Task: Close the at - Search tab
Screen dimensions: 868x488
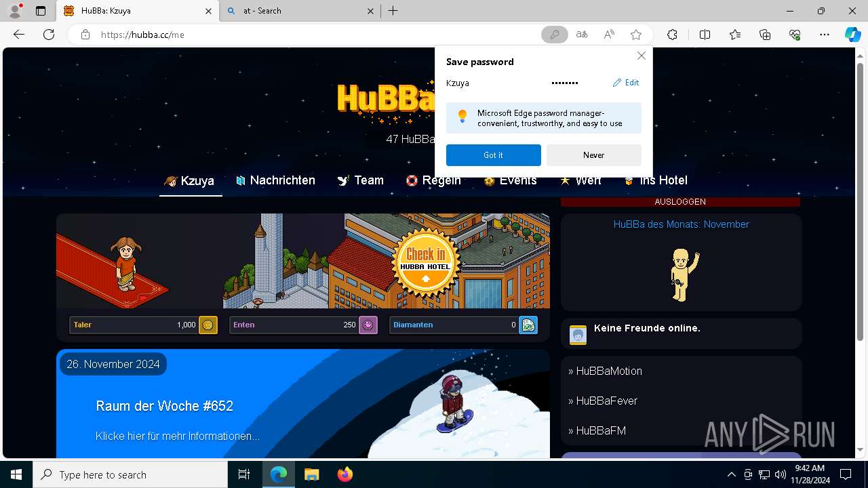Action: coord(370,11)
